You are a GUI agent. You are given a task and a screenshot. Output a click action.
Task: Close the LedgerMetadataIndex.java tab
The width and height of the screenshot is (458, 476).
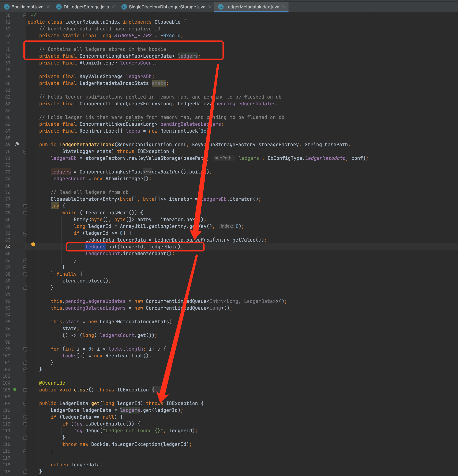click(284, 7)
